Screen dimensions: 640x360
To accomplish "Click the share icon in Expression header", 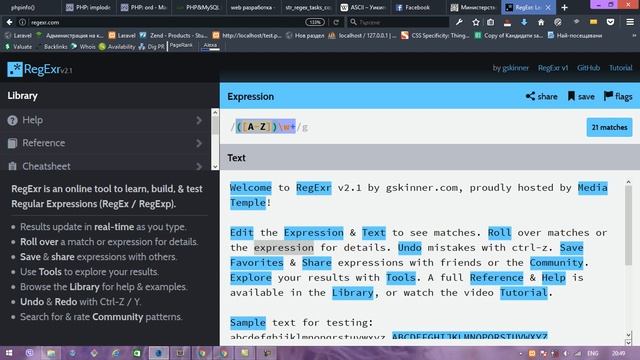I will (x=530, y=96).
